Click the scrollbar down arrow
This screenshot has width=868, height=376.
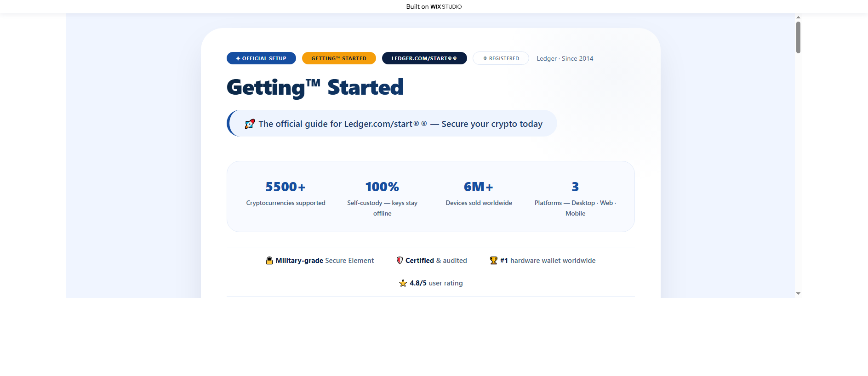coord(798,293)
